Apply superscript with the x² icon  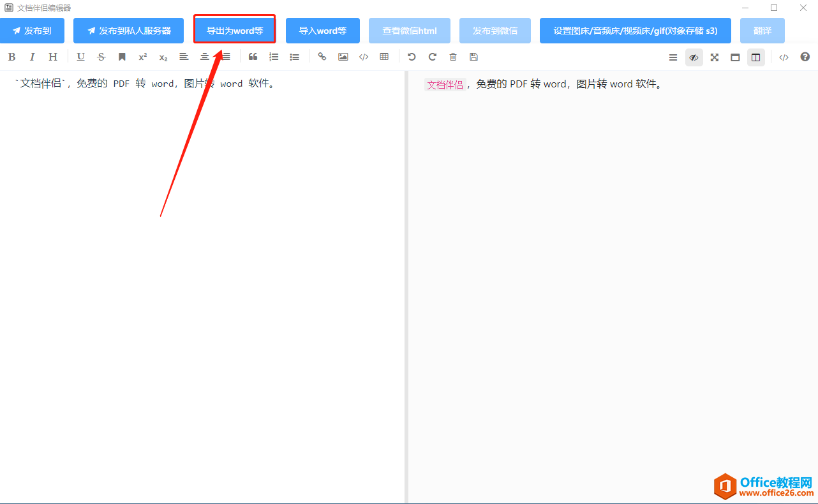click(142, 57)
